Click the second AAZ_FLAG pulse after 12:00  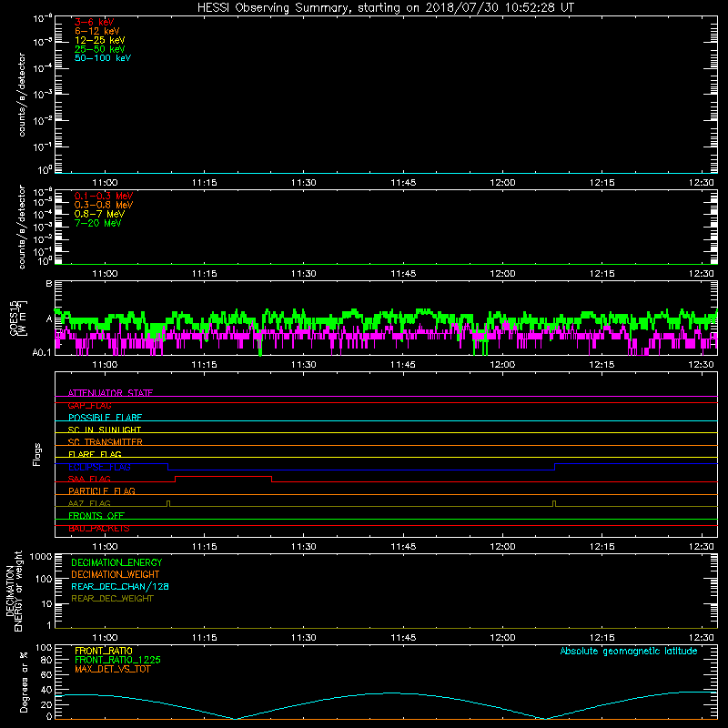[554, 503]
